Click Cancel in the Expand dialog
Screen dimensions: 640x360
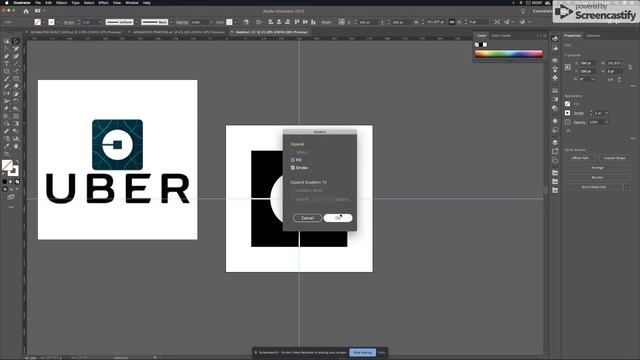click(x=307, y=218)
